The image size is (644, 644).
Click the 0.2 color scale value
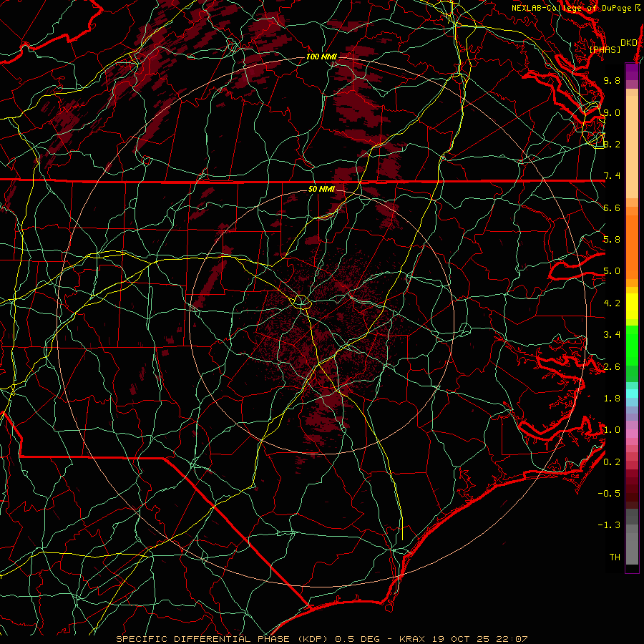[612, 462]
